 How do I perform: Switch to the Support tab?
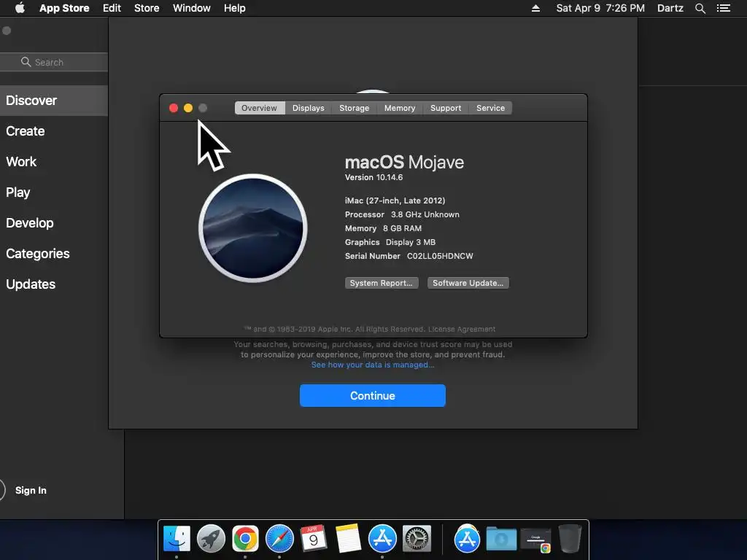(446, 108)
